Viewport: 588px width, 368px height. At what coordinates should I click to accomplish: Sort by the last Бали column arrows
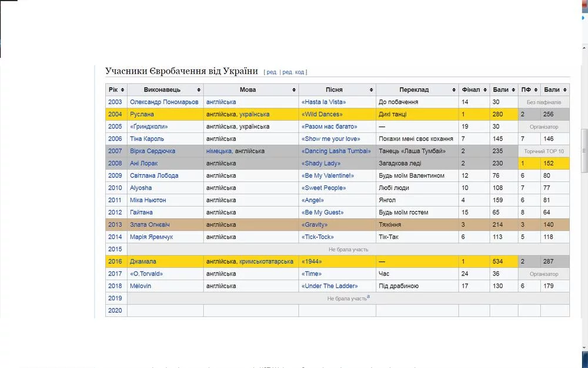point(564,90)
